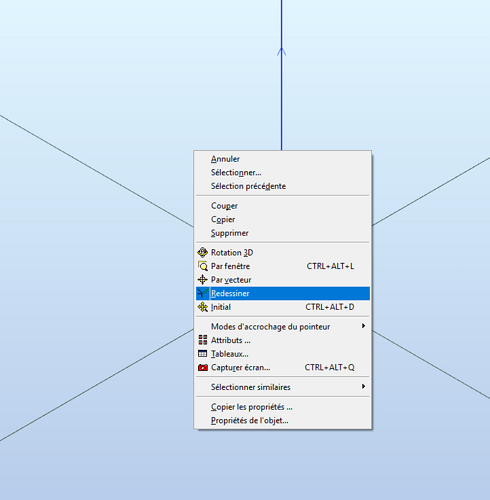
Task: Open Propriétés de l'objet... entry
Action: tap(283, 421)
